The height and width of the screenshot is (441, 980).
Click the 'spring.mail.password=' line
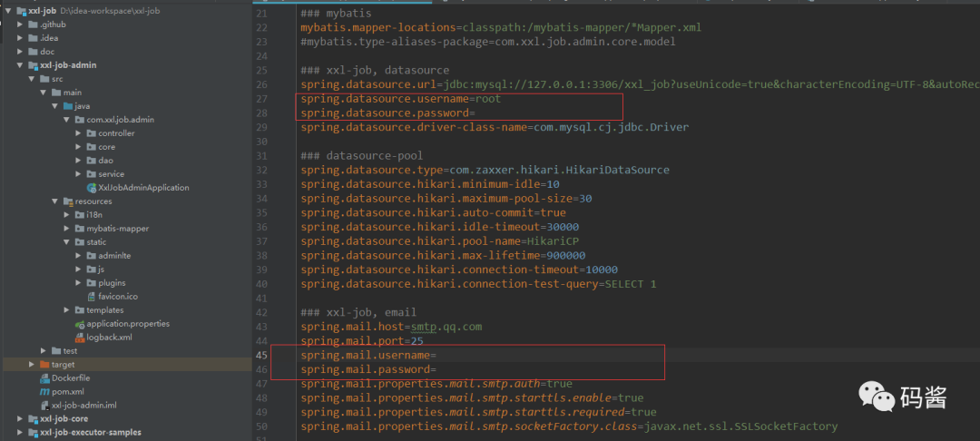pos(368,370)
